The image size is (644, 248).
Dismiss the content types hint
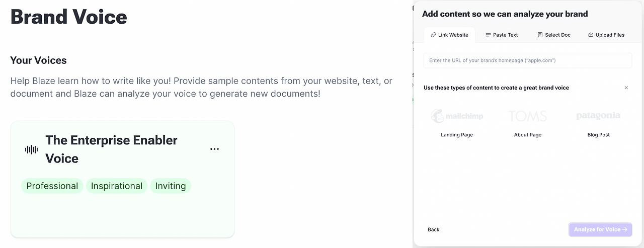point(626,88)
